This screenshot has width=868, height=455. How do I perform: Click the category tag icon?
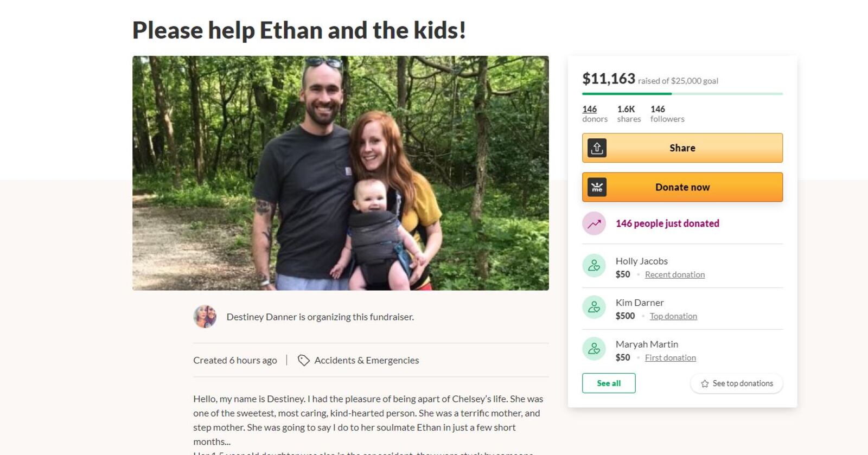(303, 360)
